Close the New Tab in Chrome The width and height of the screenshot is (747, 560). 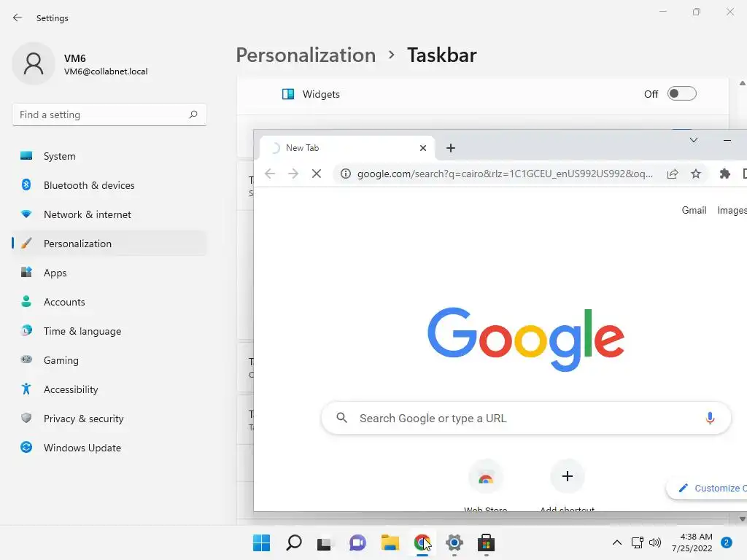pyautogui.click(x=422, y=148)
